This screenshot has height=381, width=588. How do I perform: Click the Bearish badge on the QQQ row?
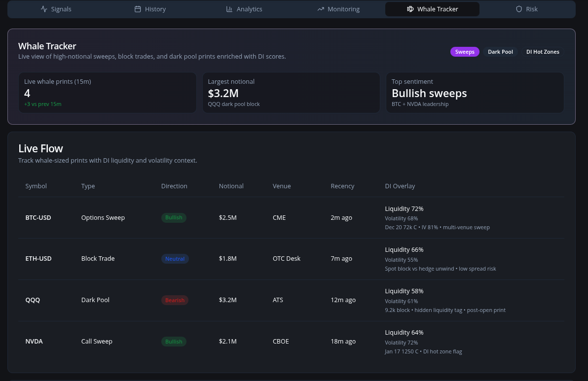pos(175,300)
